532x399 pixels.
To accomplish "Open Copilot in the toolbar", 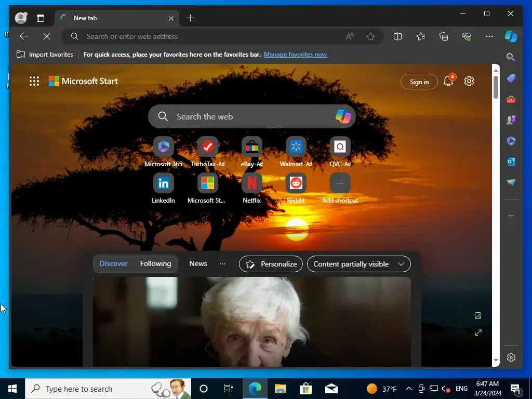I will 511,36.
